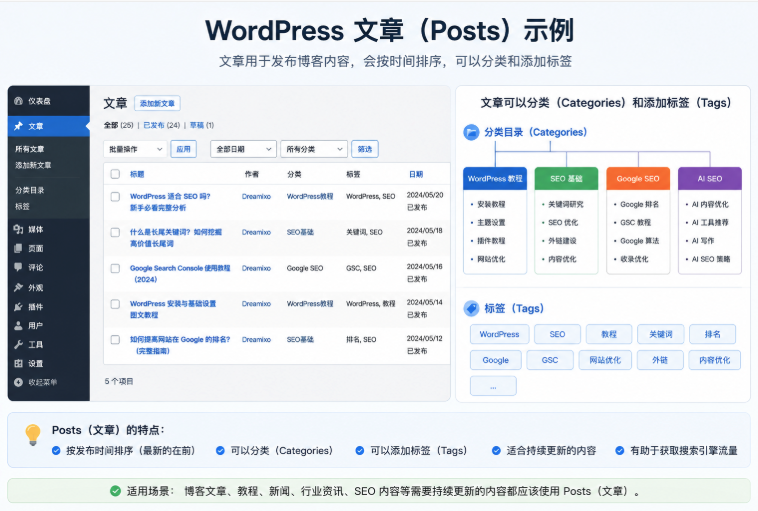Click the 内容优化 tag chip

pos(714,360)
